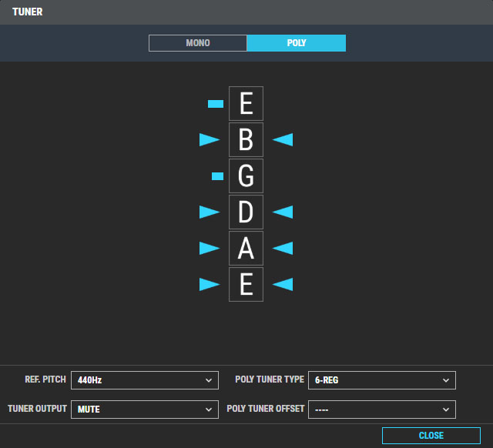Close the tuner window via CLOSE button

[x=431, y=436]
